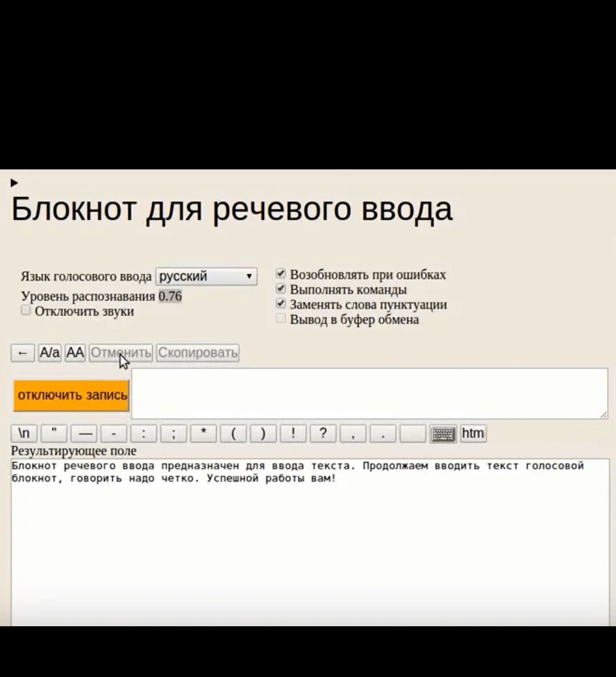Click the Скопировать button
Image resolution: width=616 pixels, height=677 pixels.
[x=198, y=353]
